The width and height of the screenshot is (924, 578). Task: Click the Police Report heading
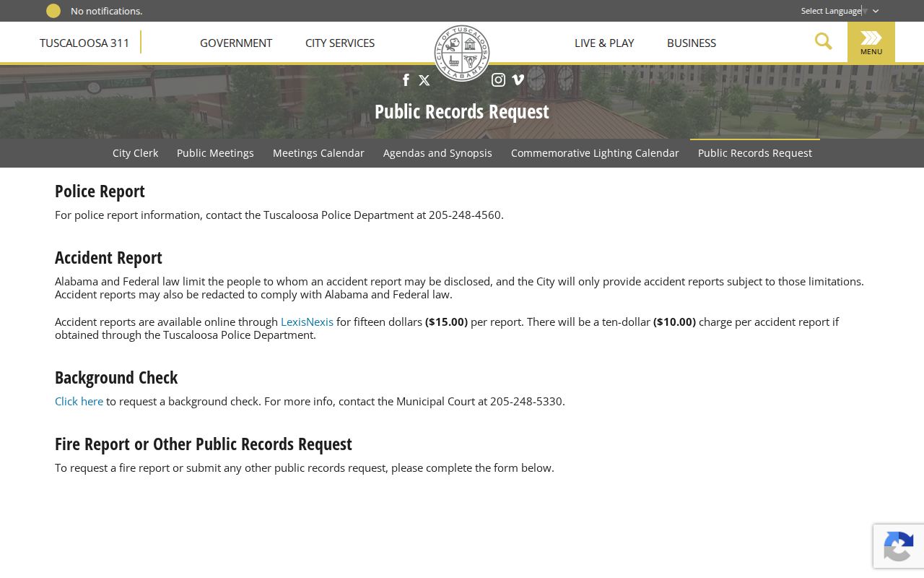[100, 191]
